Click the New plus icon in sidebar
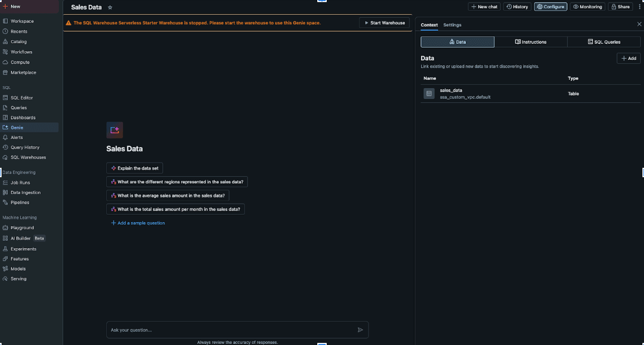This screenshot has width=644, height=345. coord(5,6)
